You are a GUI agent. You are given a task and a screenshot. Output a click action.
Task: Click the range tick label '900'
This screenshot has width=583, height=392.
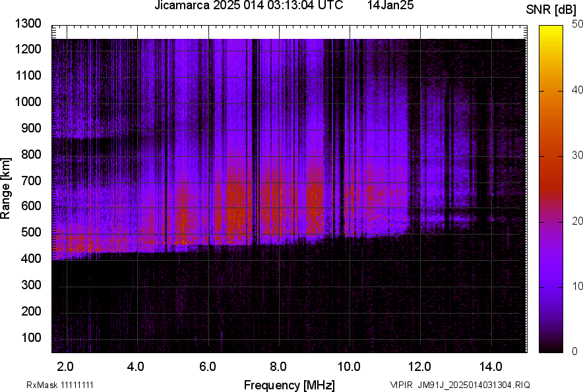(31, 128)
